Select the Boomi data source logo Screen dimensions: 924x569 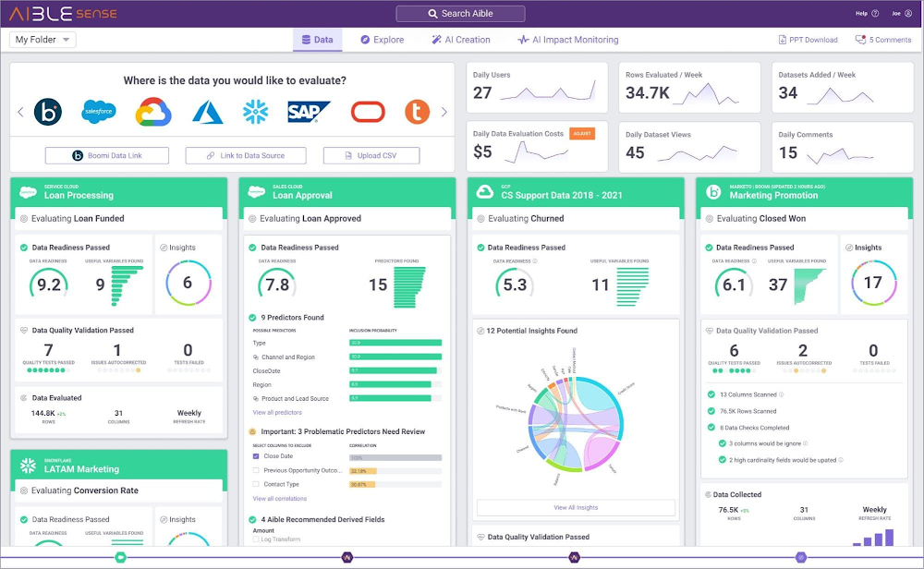click(48, 112)
